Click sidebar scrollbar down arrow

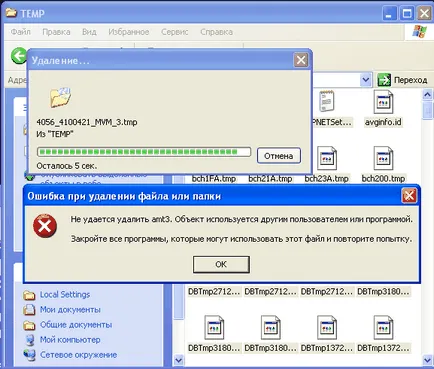[179, 360]
